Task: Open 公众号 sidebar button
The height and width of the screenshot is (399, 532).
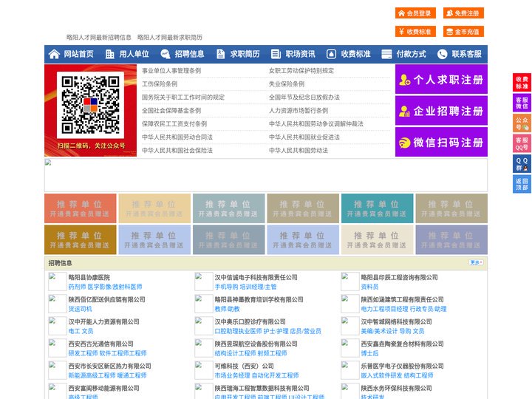Action: point(522,123)
